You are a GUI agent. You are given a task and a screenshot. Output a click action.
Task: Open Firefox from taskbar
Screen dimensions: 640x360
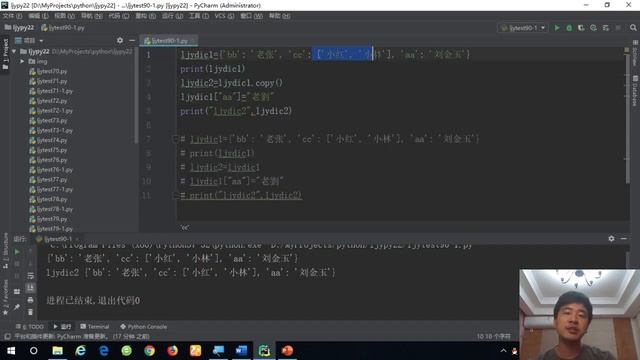pos(172,351)
